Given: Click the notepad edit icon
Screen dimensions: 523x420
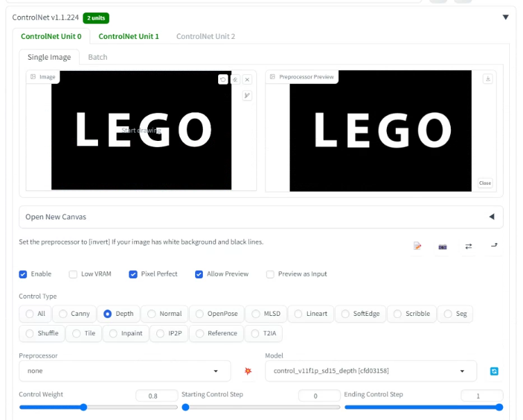Looking at the screenshot, I should (x=417, y=246).
